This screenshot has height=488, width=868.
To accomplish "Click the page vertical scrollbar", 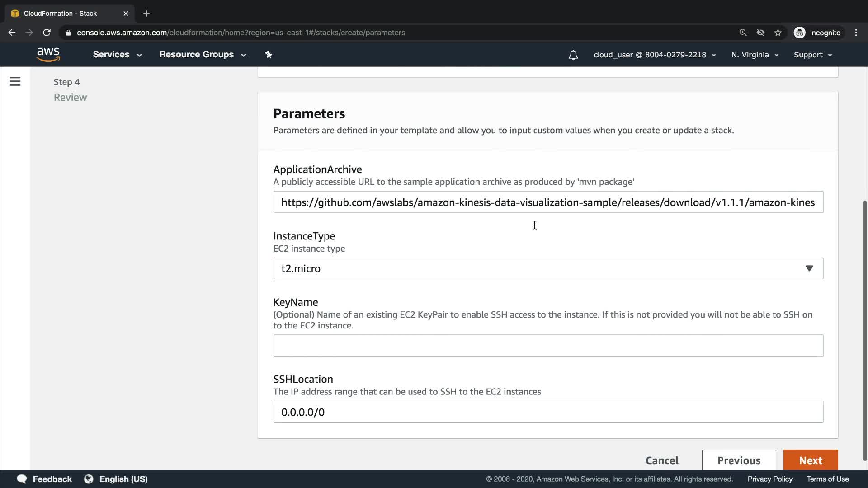I will (x=864, y=330).
